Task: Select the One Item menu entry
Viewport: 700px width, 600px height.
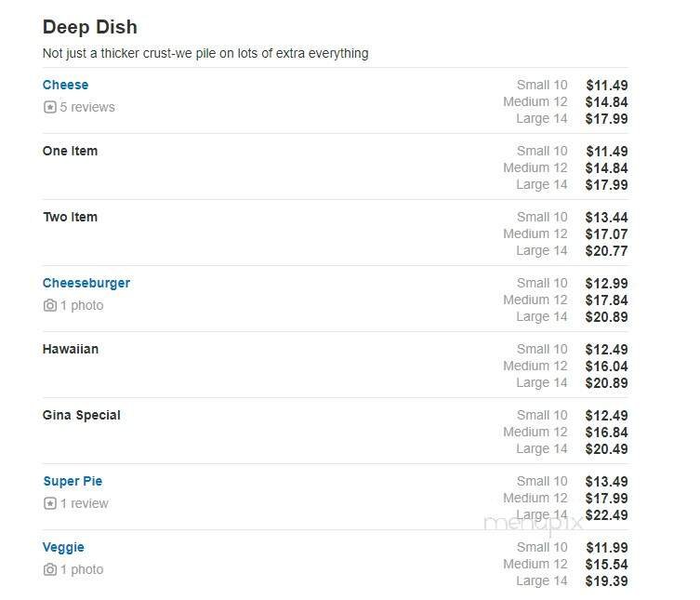Action: [x=70, y=151]
